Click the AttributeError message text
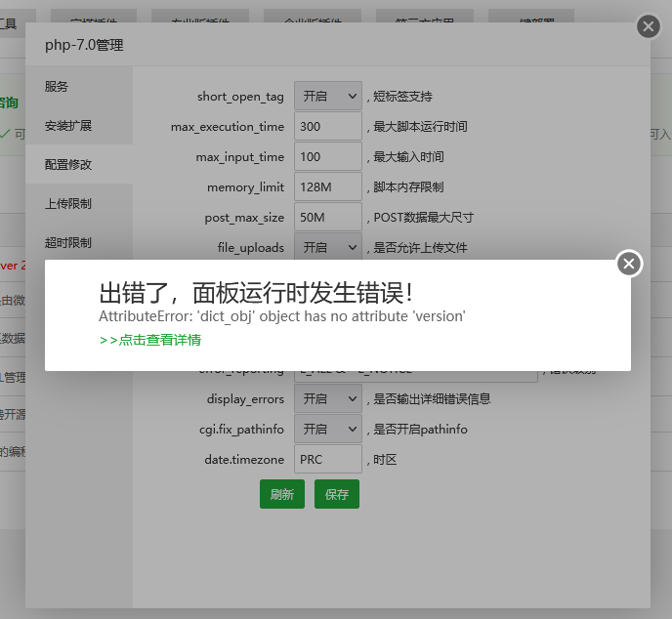The image size is (672, 619). (282, 316)
